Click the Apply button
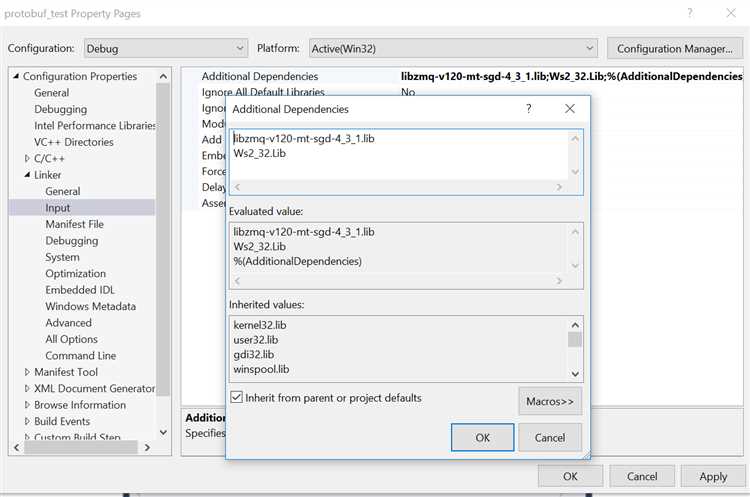This screenshot has width=750, height=497. [713, 476]
